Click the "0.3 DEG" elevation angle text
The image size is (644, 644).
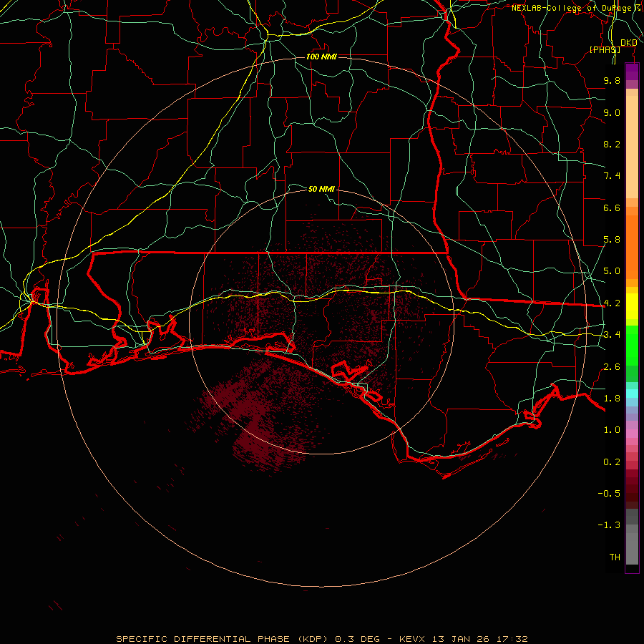coord(357,639)
